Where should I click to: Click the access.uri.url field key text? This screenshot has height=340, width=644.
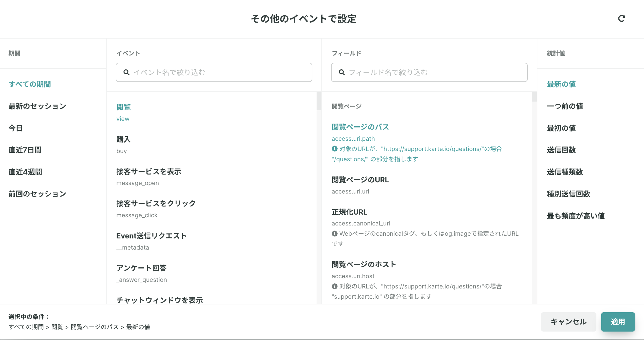coord(350,191)
